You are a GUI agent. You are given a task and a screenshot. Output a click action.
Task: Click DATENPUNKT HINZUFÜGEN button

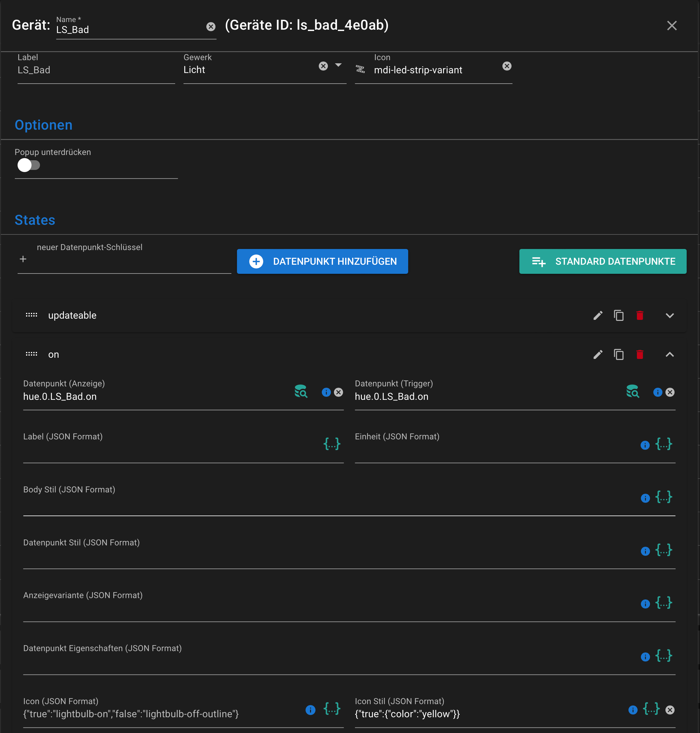point(322,261)
